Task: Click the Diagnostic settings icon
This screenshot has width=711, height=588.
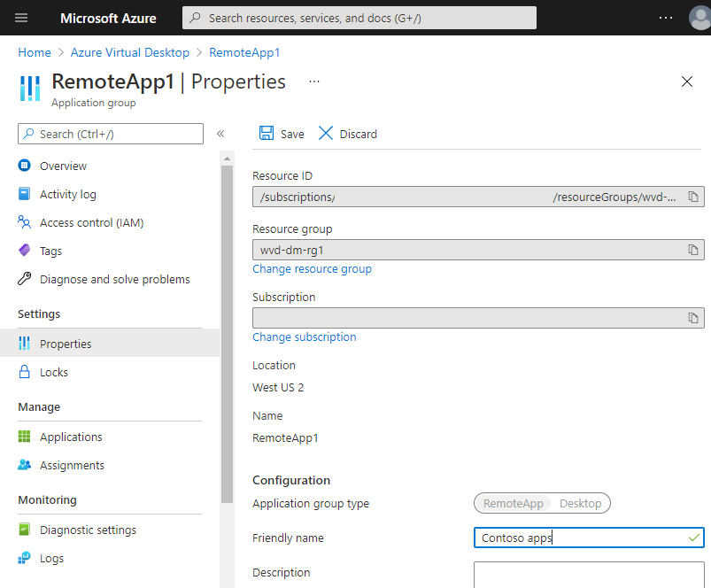Action: coord(25,529)
